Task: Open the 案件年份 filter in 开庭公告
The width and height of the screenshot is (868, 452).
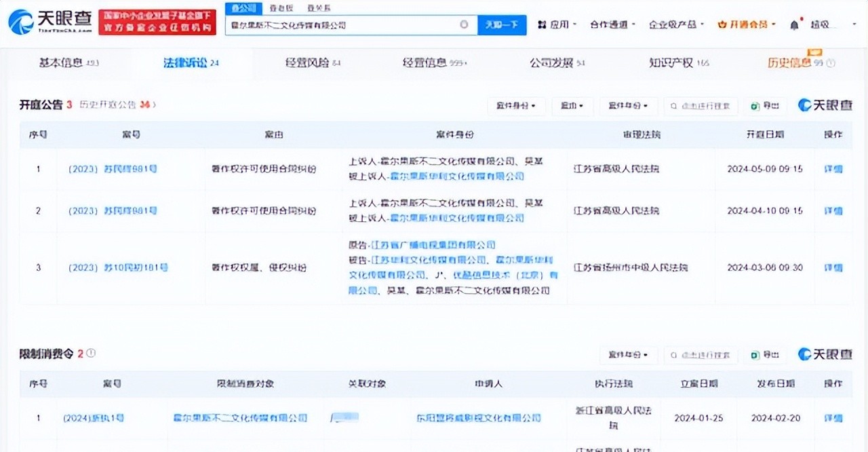Action: coord(629,106)
